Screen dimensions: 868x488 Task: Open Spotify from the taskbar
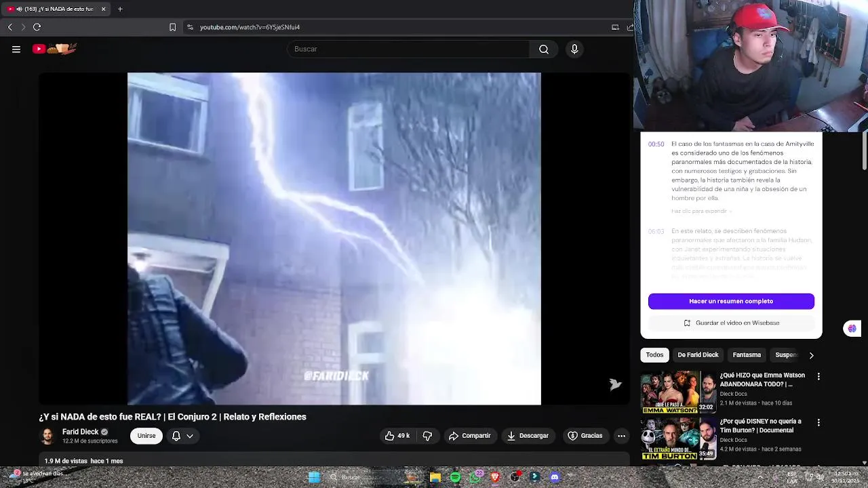point(456,477)
